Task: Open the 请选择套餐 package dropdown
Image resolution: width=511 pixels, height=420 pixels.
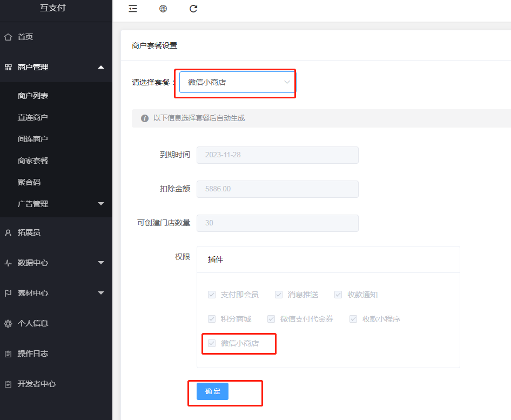Action: coord(237,82)
